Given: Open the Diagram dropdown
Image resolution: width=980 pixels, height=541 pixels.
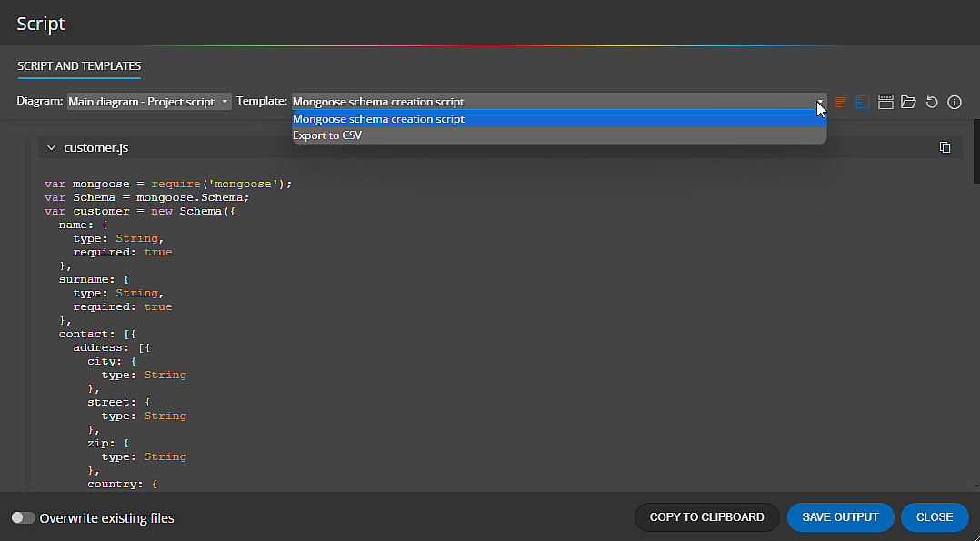Looking at the screenshot, I should (149, 102).
